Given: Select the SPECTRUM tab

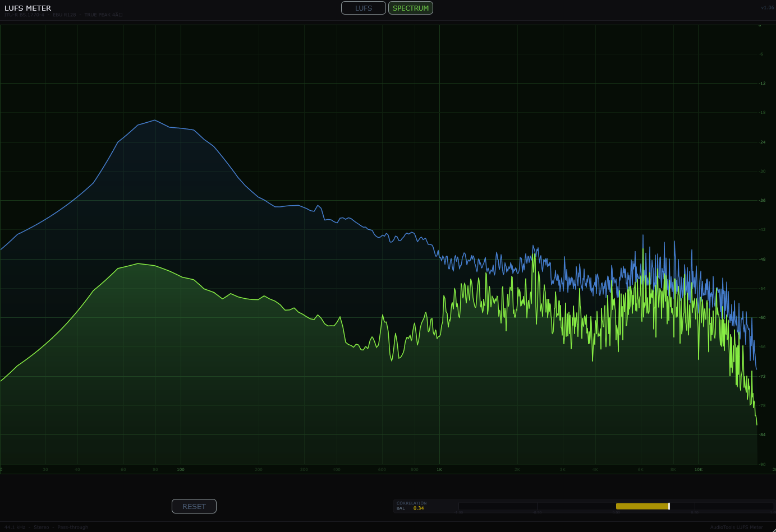Looking at the screenshot, I should click(x=410, y=8).
